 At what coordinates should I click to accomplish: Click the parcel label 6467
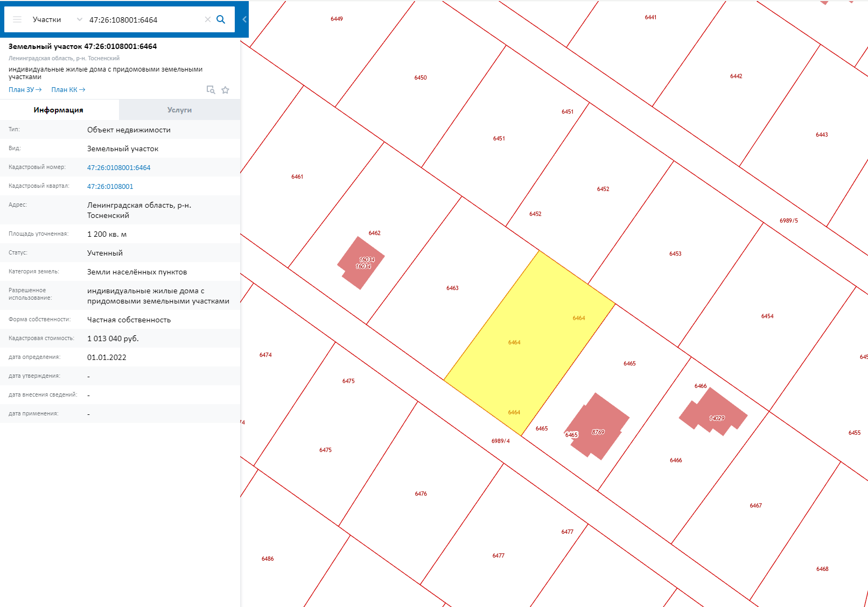[x=755, y=505]
